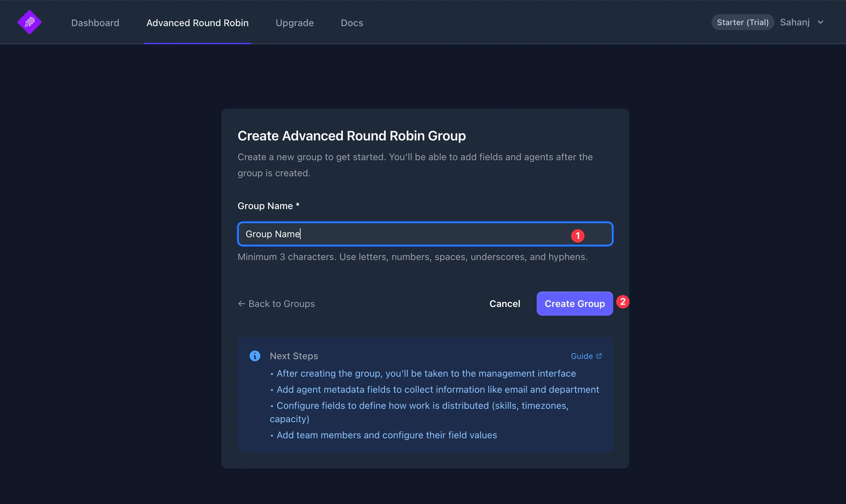Open the Upgrade page

point(294,22)
